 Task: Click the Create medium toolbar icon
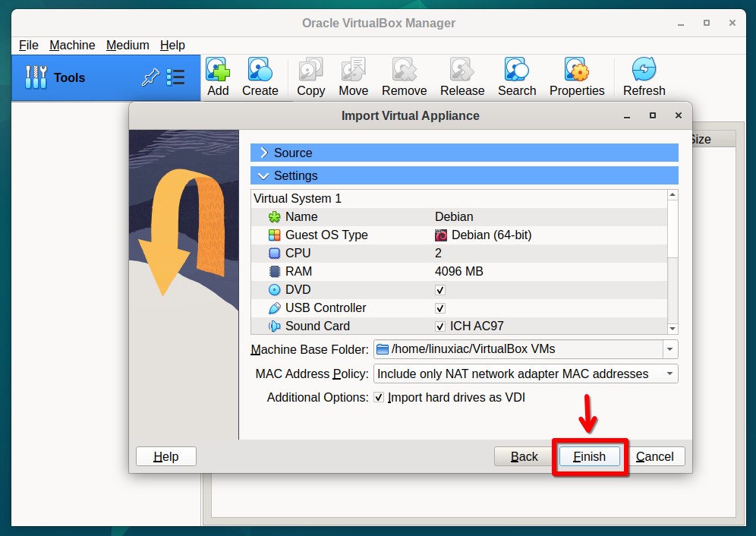260,70
